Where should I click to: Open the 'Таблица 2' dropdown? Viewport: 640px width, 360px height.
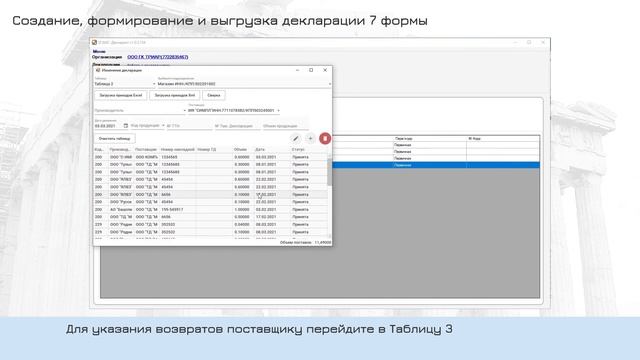tap(124, 84)
